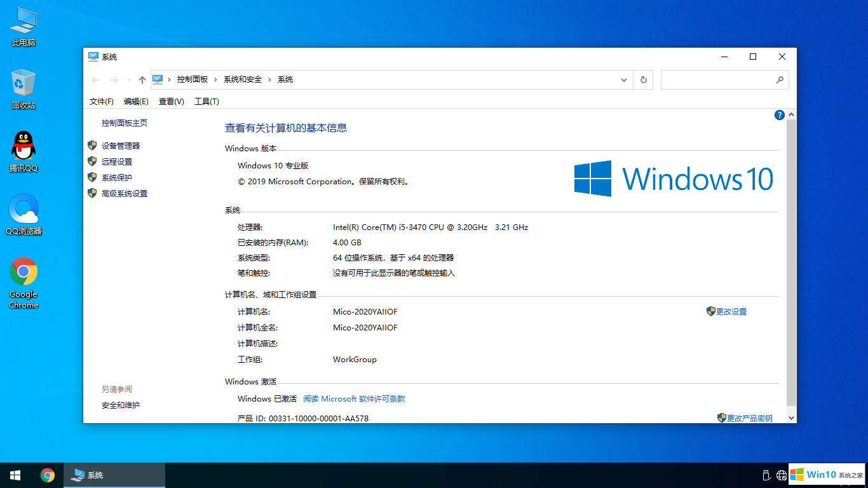
Task: Click the system window title icon
Action: [93, 57]
